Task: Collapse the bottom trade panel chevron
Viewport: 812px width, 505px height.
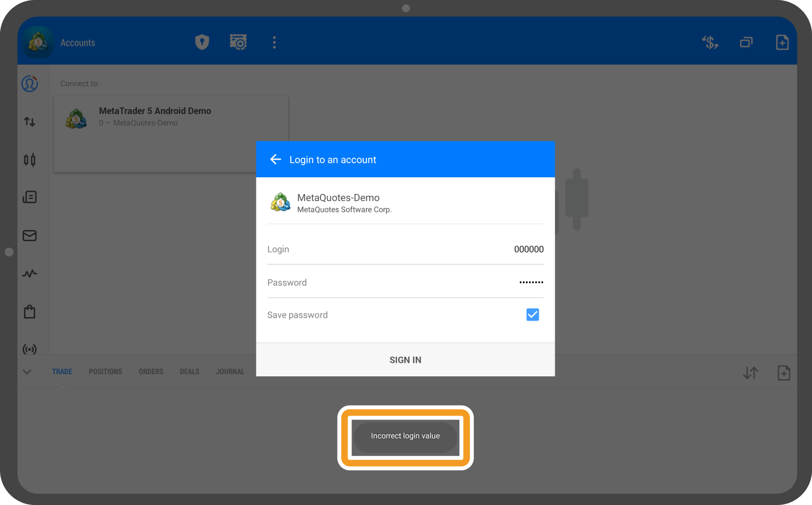Action: [x=27, y=372]
